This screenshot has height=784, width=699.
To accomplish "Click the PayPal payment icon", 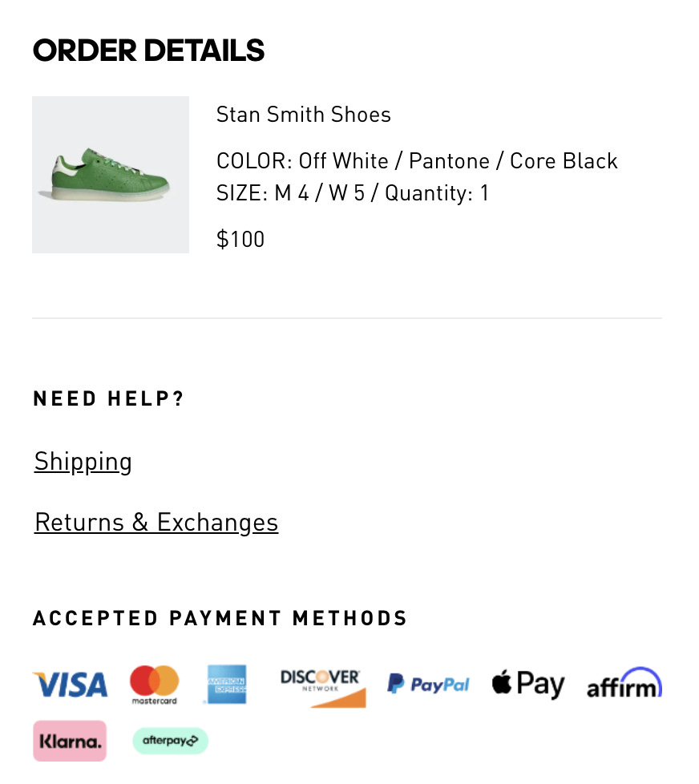I will pos(428,684).
